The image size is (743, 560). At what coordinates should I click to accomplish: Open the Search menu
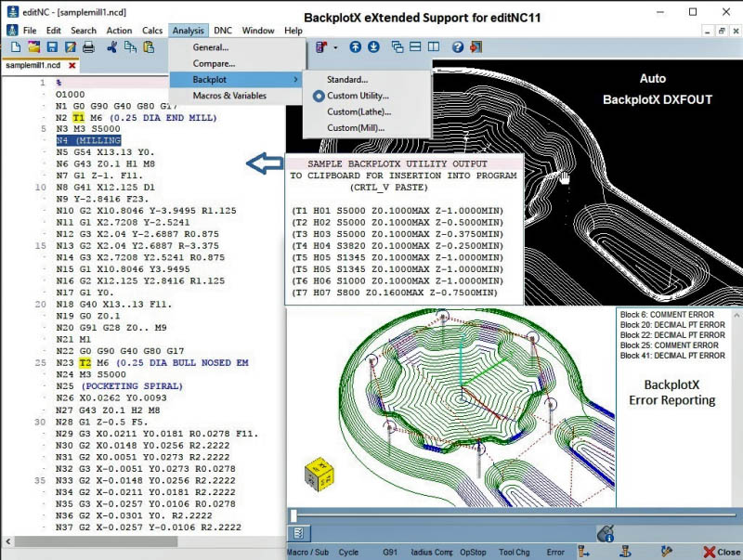tap(84, 31)
